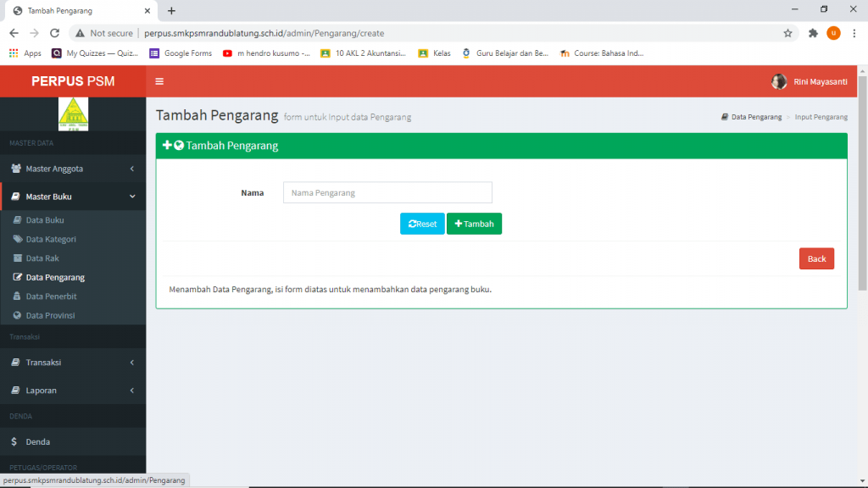The height and width of the screenshot is (488, 868).
Task: Click Rini Mayasanti user name
Action: click(821, 81)
